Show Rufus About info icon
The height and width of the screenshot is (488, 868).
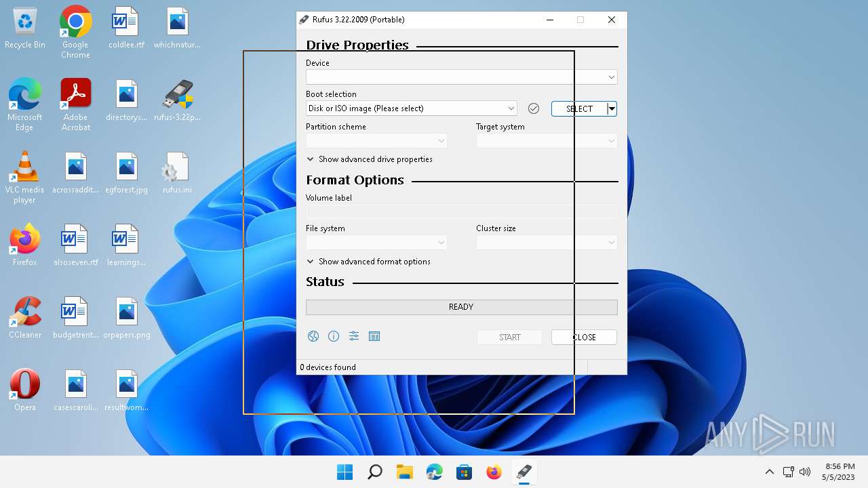(x=334, y=336)
